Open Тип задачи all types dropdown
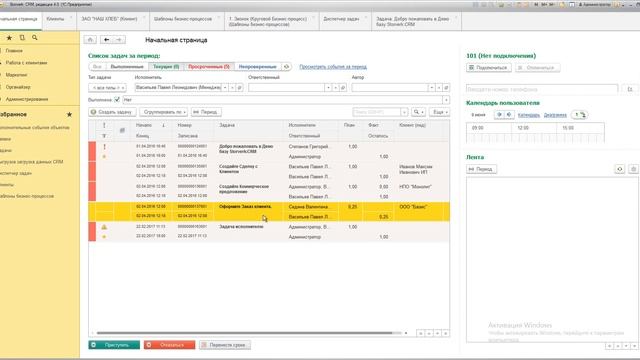This screenshot has height=360, width=640. click(107, 88)
